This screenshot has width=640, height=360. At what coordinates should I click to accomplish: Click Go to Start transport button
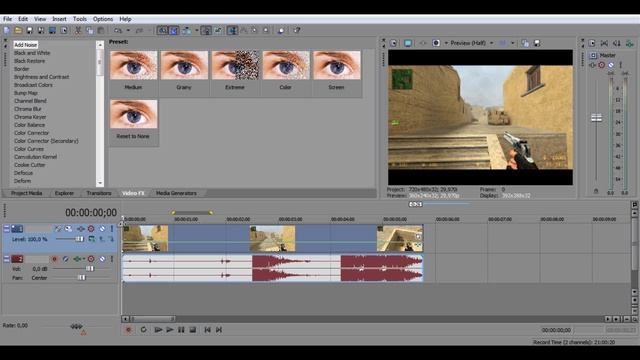(207, 330)
